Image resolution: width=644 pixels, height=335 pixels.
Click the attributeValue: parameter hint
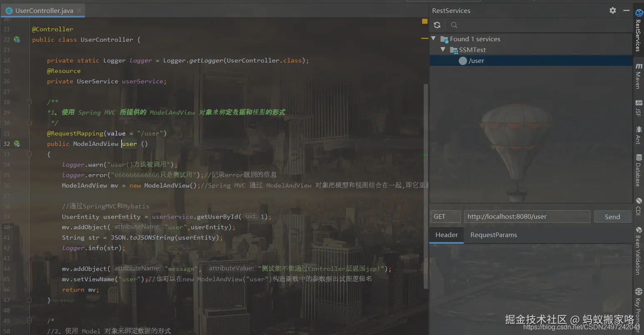pyautogui.click(x=231, y=268)
